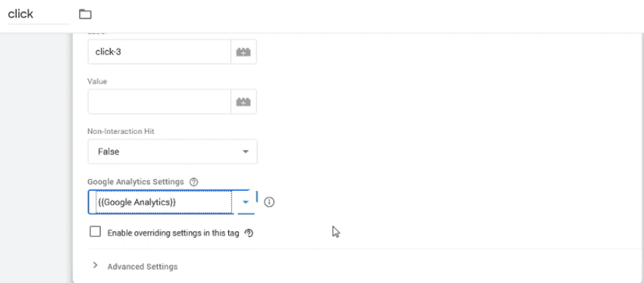Click into the empty Value field
This screenshot has width=644, height=283.
click(159, 102)
